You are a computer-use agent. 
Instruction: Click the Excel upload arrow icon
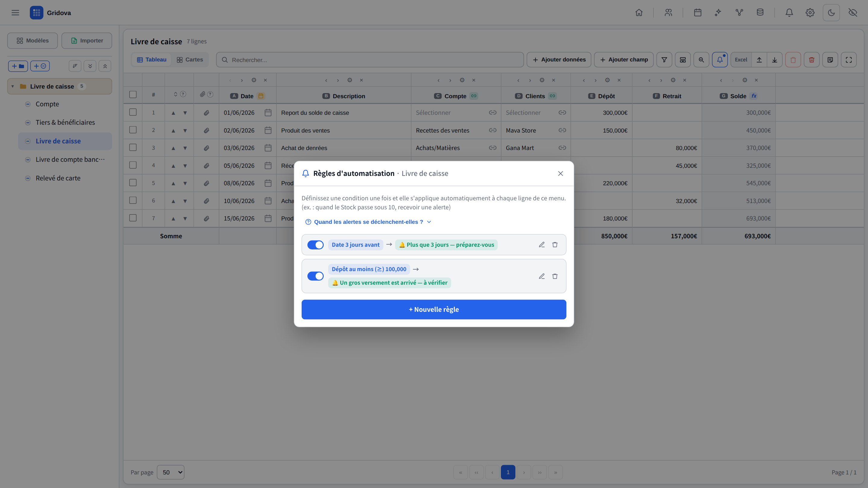[x=759, y=60]
